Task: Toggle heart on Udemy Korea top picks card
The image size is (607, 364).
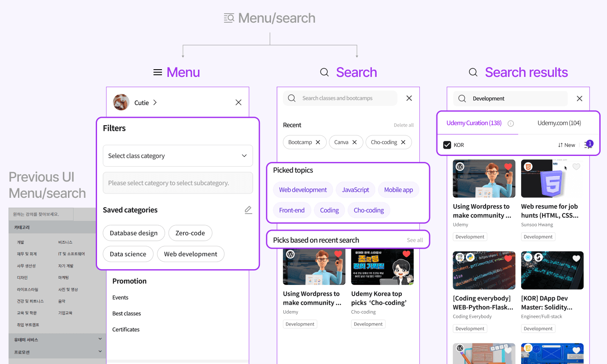Action: (x=407, y=254)
